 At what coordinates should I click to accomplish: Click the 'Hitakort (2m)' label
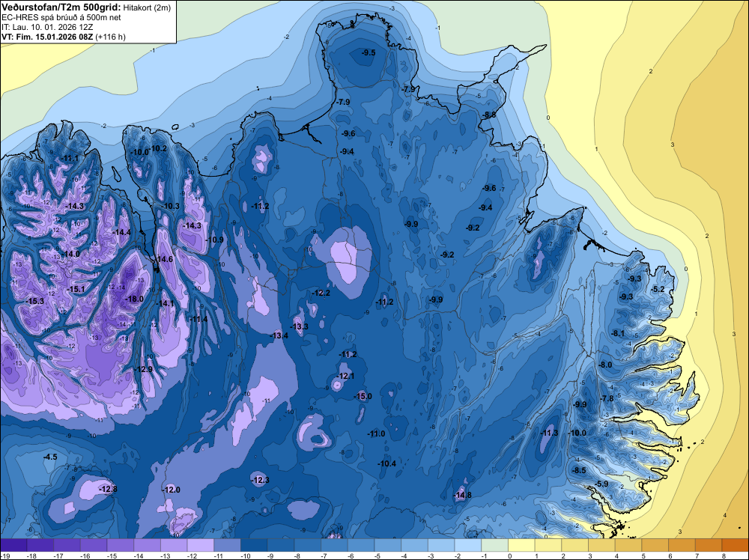147,7
